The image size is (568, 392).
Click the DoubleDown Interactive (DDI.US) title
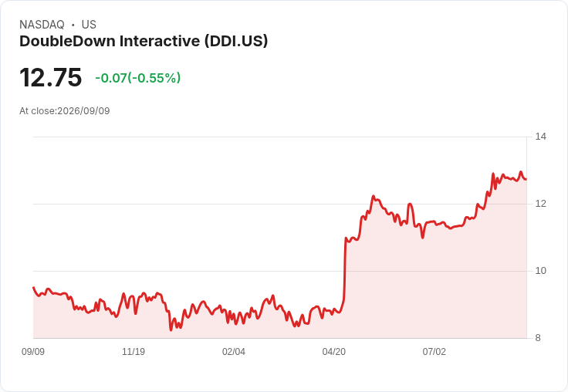[x=144, y=41]
